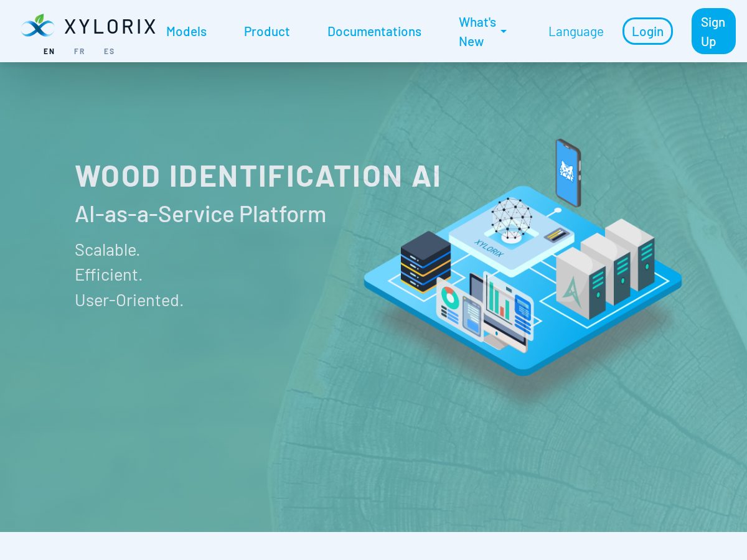Click the Login button

tap(647, 31)
